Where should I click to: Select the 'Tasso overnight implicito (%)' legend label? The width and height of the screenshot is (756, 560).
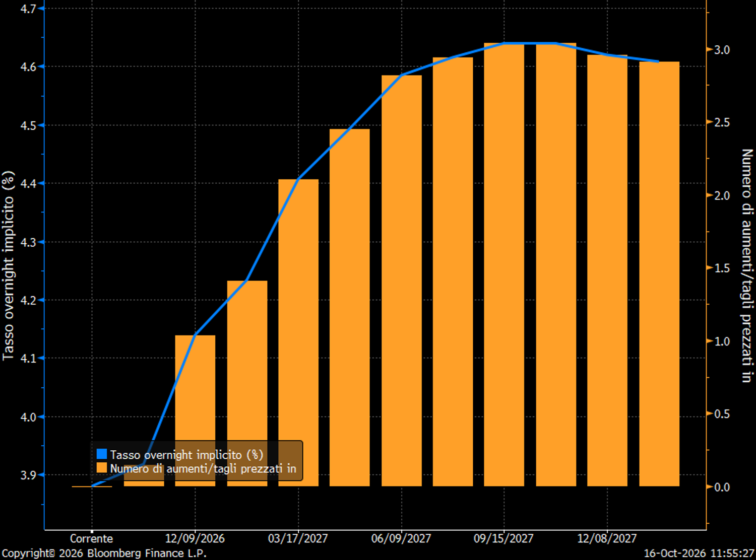[186, 455]
